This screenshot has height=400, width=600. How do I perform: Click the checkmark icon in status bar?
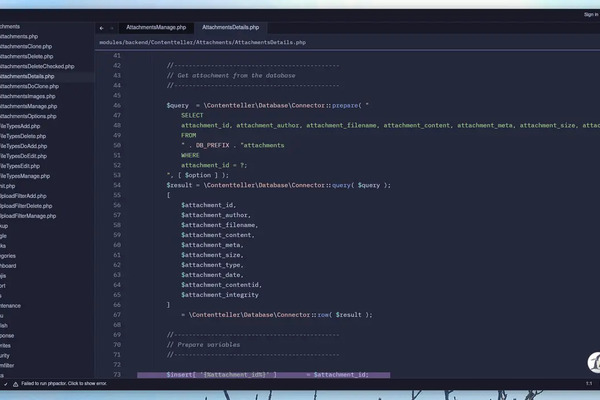4,383
